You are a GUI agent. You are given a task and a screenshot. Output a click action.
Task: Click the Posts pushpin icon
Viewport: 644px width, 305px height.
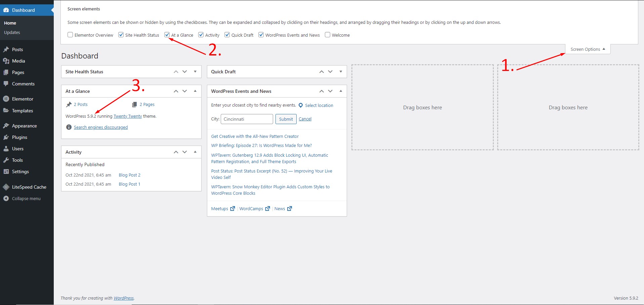tap(6, 49)
